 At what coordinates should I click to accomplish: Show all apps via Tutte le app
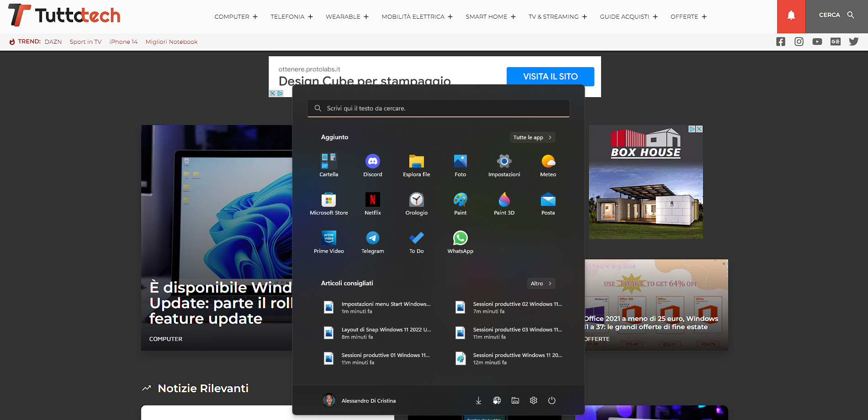click(532, 137)
